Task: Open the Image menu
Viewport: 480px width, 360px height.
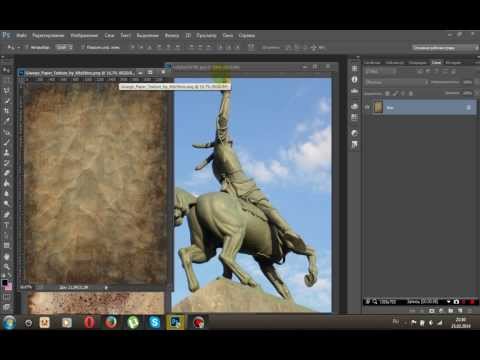Action: click(84, 35)
